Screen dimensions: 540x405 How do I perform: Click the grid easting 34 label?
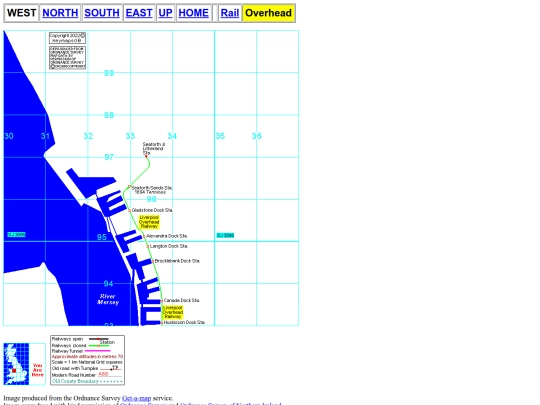172,136
